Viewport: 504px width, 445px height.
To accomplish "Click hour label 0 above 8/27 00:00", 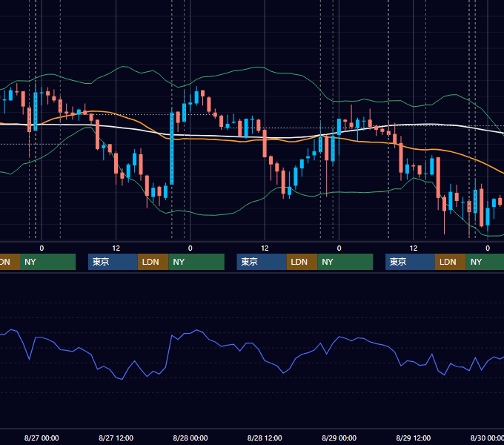I will [42, 248].
